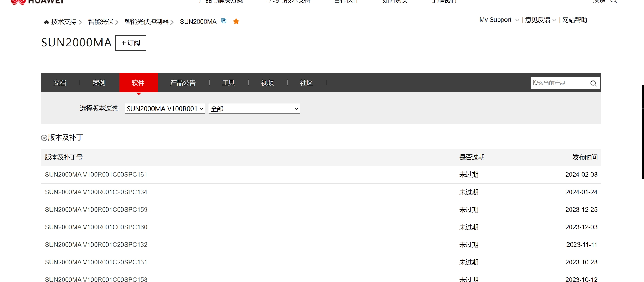Switch to the 文档 tab
This screenshot has width=644, height=282.
click(60, 83)
